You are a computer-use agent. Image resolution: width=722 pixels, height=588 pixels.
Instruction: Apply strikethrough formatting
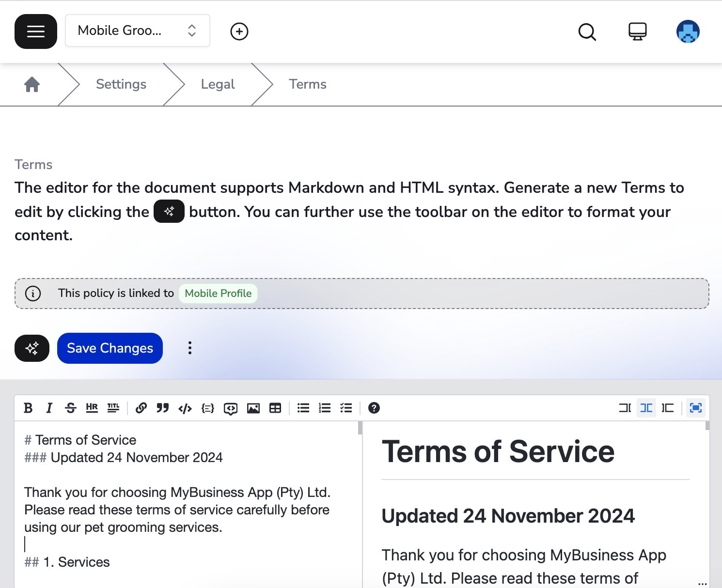click(x=71, y=408)
